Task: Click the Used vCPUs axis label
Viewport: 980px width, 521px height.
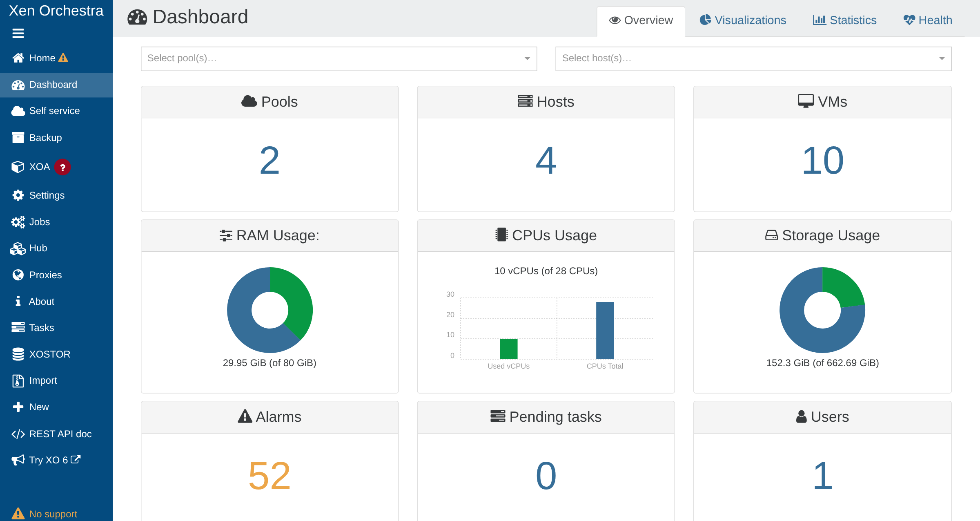Action: 508,366
